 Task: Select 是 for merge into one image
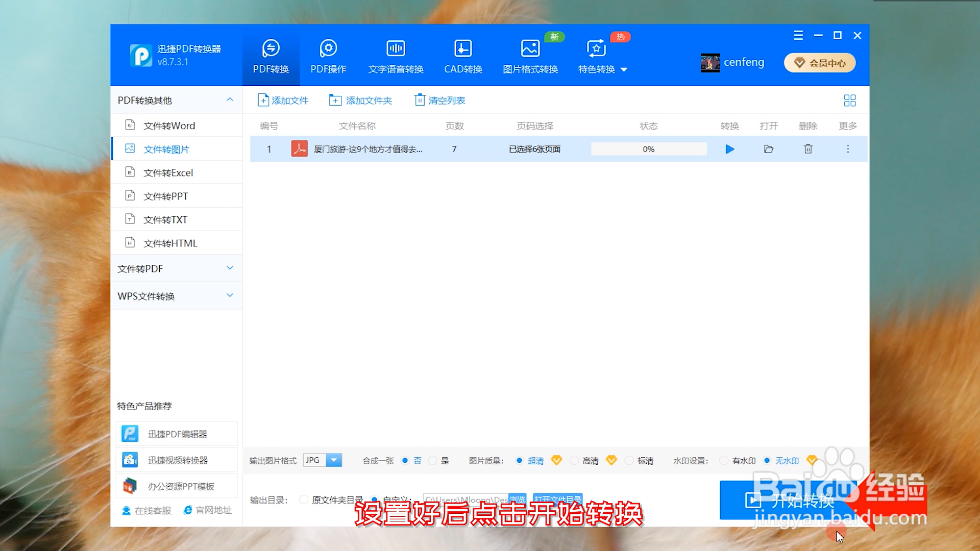click(433, 461)
